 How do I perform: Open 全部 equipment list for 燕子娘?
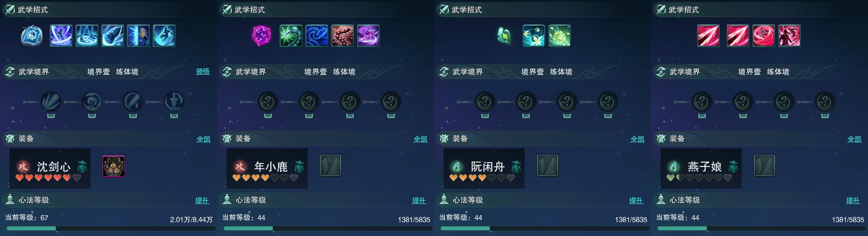pos(854,139)
